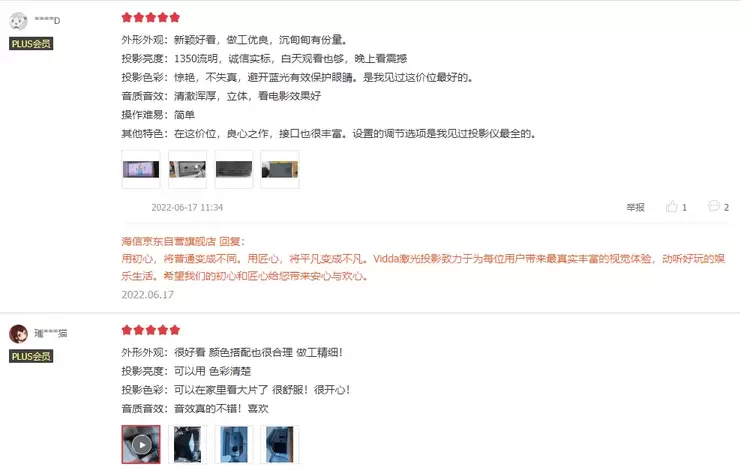Viewport: 750px width, 470px height.
Task: Click 举报 to report the first review
Action: (636, 207)
